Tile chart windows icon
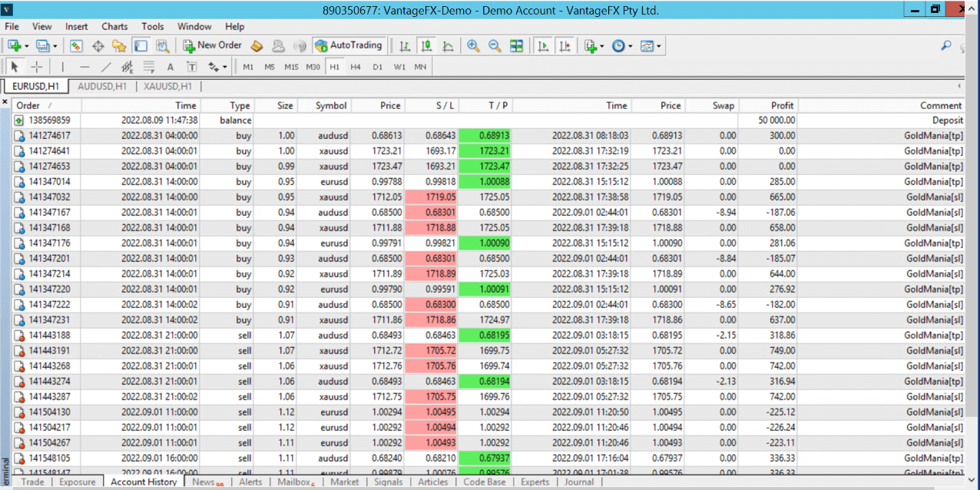The width and height of the screenshot is (980, 490). coord(516,46)
